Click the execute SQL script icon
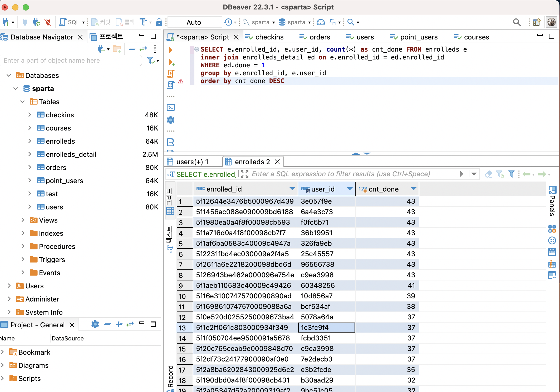Image resolution: width=560 pixels, height=392 pixels. point(171,74)
